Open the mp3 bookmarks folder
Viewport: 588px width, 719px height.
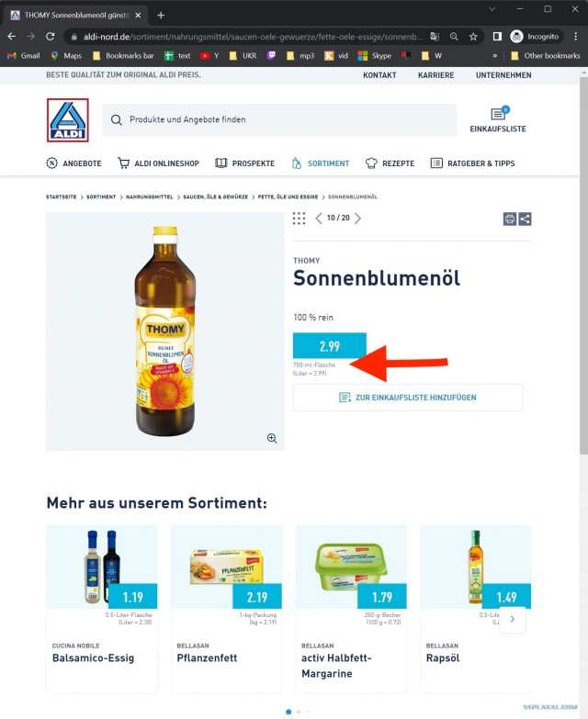tap(300, 55)
